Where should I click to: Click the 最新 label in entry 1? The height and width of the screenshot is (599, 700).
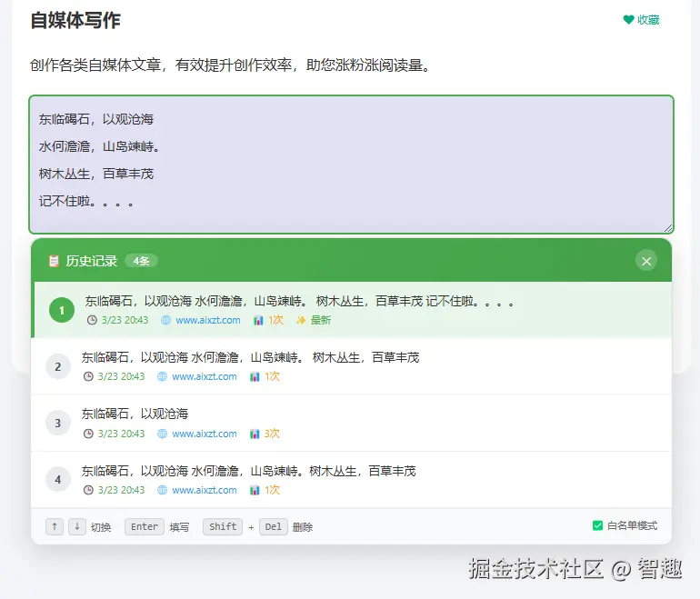point(321,320)
